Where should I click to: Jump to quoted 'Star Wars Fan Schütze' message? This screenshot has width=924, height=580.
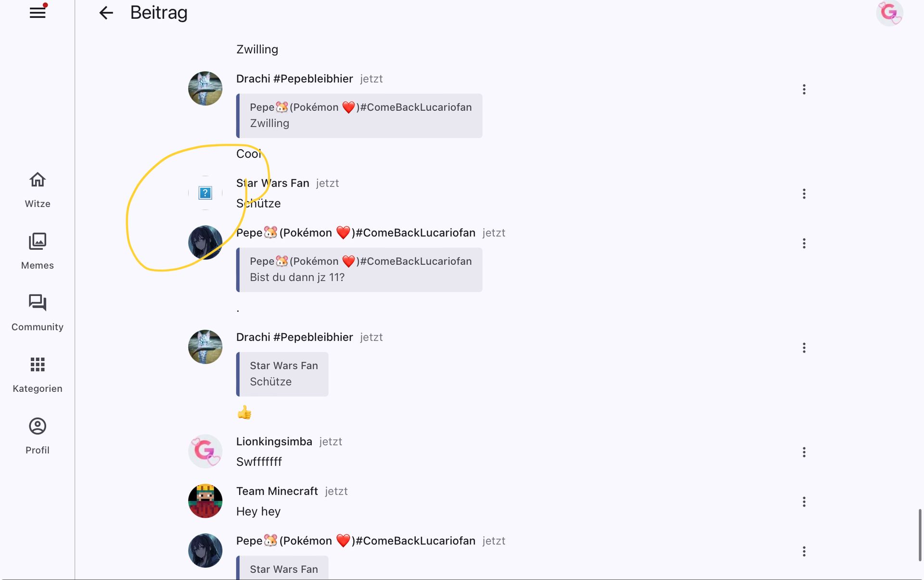[282, 374]
